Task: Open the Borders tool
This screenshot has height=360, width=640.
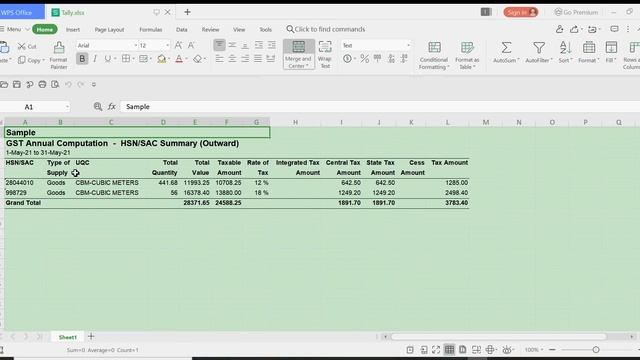Action: pyautogui.click(x=126, y=59)
